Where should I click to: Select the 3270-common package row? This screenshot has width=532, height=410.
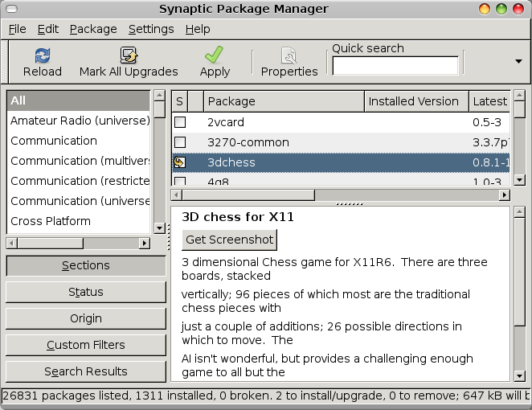coord(341,142)
